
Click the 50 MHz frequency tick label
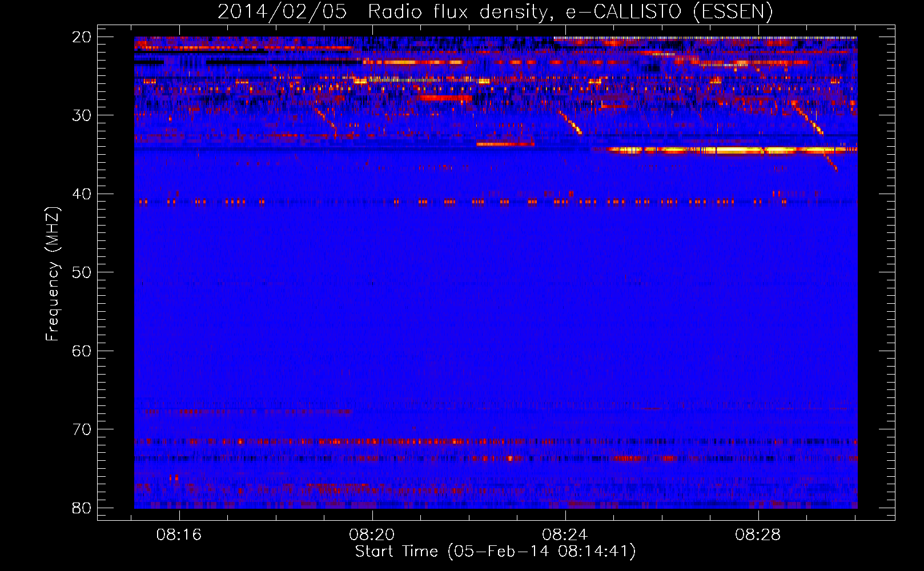tap(82, 272)
